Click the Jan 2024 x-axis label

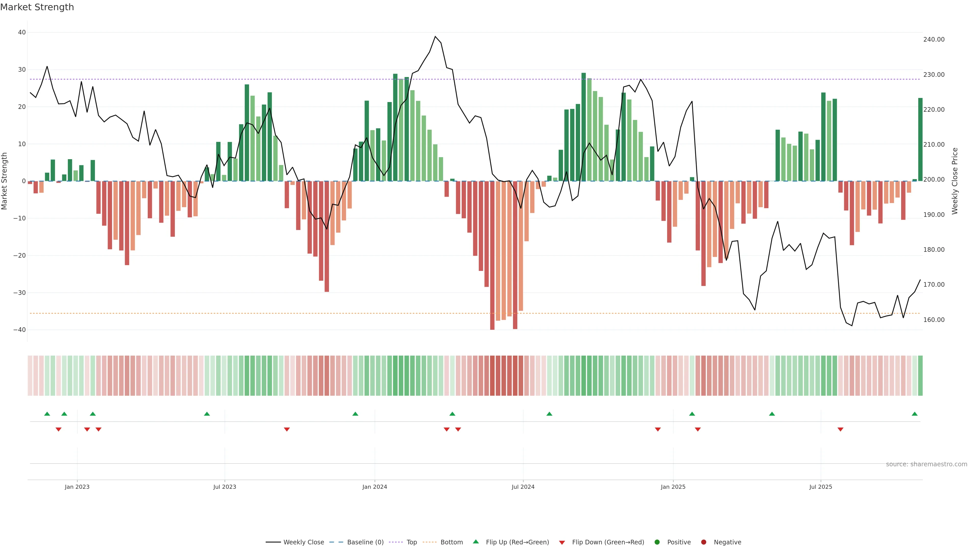[x=374, y=487]
